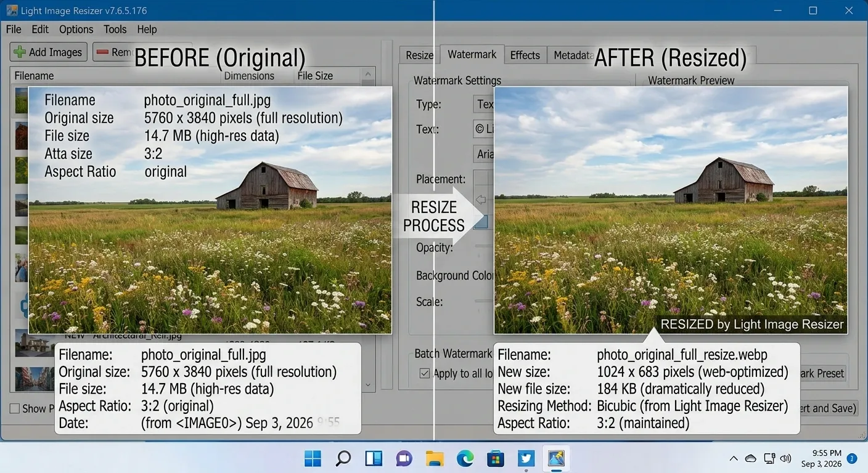Open the Windows Start menu
Image resolution: width=868 pixels, height=473 pixels.
tap(313, 458)
